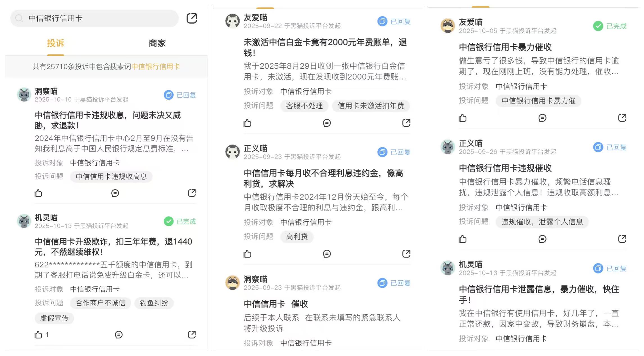644x356 pixels.
Task: Open the 未激活中信白金卡竟有2000元年费账单 complaint title
Action: click(x=325, y=48)
